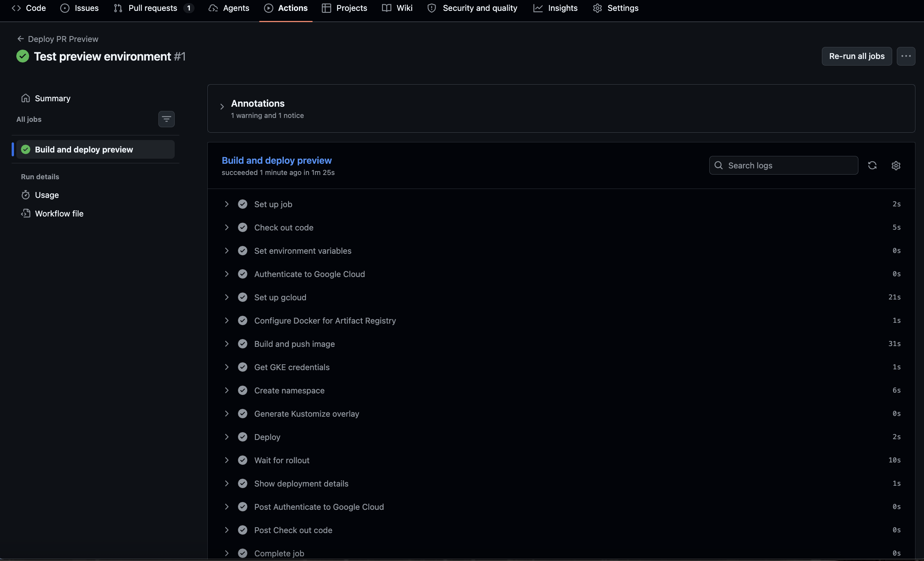Select Build and deploy preview job in sidebar
The height and width of the screenshot is (561, 924).
pos(96,149)
